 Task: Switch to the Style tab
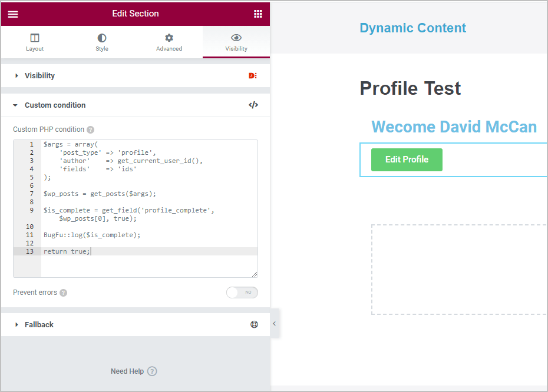(x=102, y=42)
